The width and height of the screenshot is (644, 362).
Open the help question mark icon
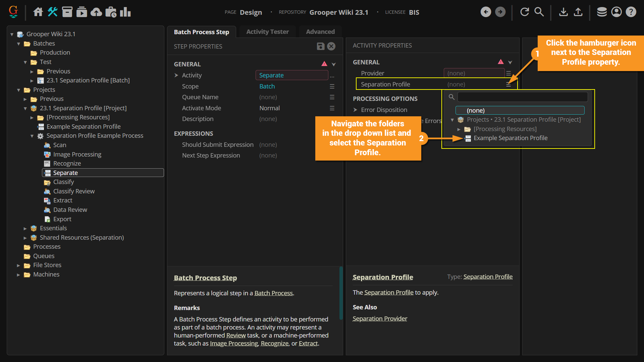[x=631, y=12]
